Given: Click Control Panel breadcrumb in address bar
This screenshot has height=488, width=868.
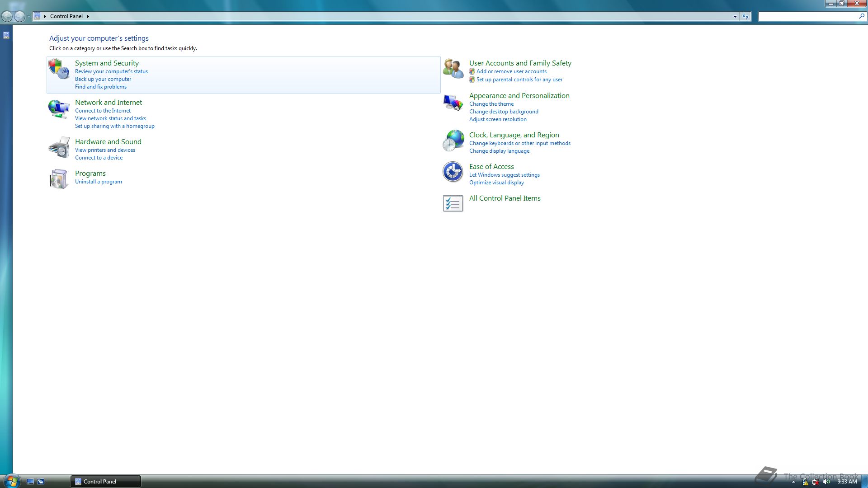Looking at the screenshot, I should [x=66, y=16].
